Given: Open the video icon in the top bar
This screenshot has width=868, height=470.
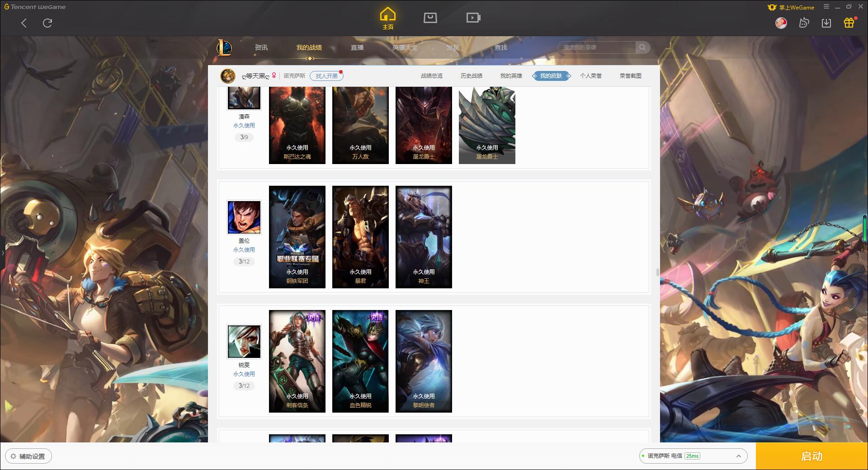Looking at the screenshot, I should tap(473, 18).
